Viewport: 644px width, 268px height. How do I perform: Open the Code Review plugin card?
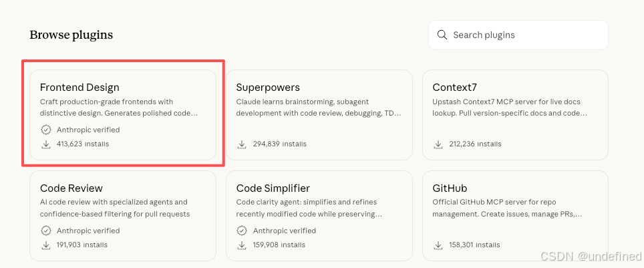[x=123, y=216]
